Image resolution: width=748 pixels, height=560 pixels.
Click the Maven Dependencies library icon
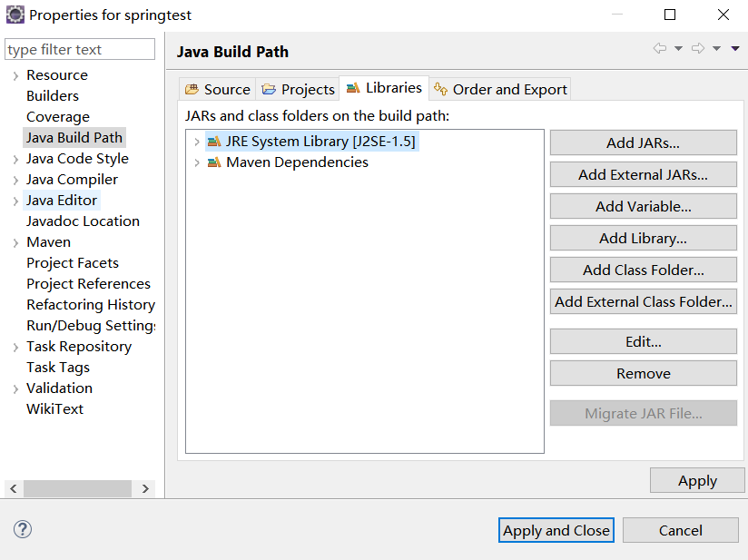coord(214,162)
